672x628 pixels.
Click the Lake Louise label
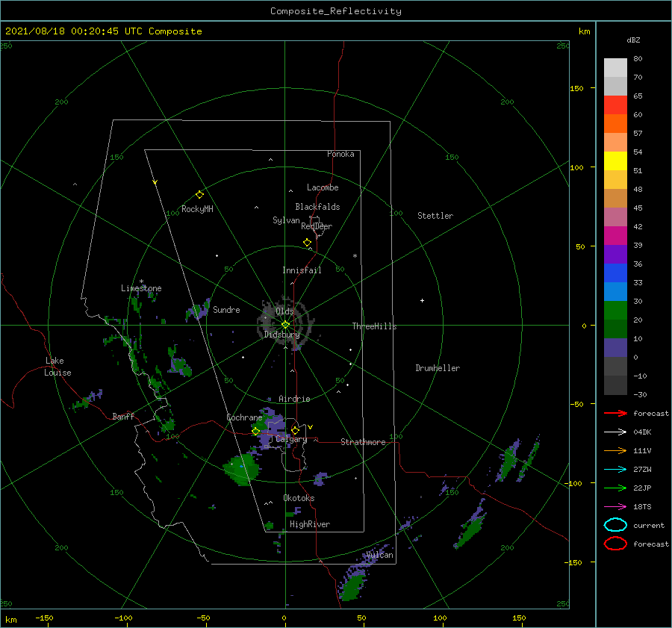(57, 367)
